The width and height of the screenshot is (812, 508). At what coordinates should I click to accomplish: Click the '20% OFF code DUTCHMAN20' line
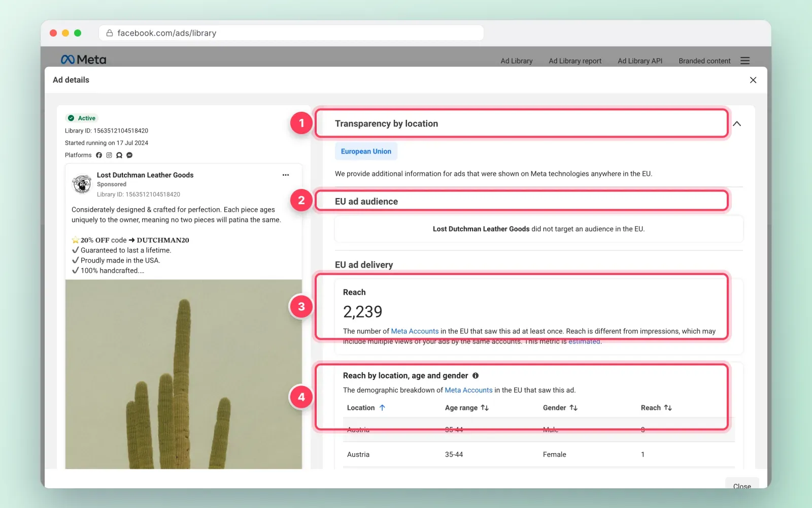[x=130, y=240]
